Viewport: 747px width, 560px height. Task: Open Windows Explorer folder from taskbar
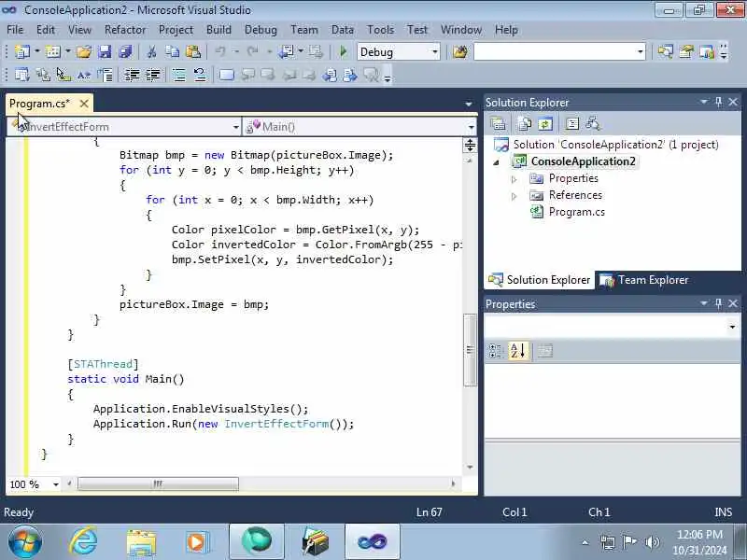(x=141, y=542)
